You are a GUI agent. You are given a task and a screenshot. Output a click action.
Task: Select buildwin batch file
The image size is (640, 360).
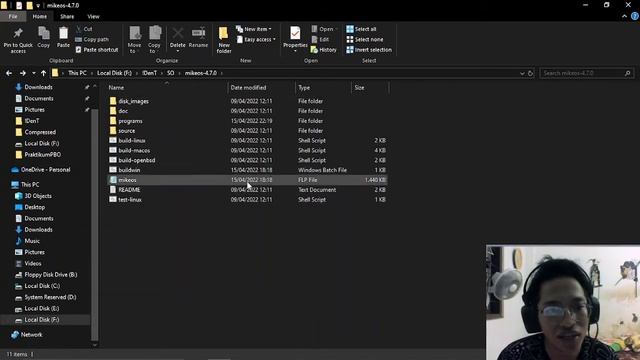pyautogui.click(x=247, y=170)
